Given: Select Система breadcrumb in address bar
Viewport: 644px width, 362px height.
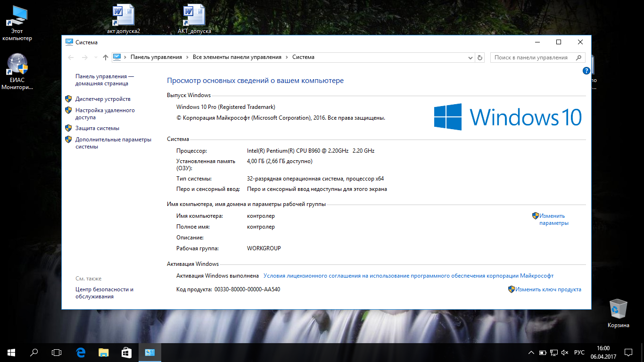Looking at the screenshot, I should pos(303,57).
